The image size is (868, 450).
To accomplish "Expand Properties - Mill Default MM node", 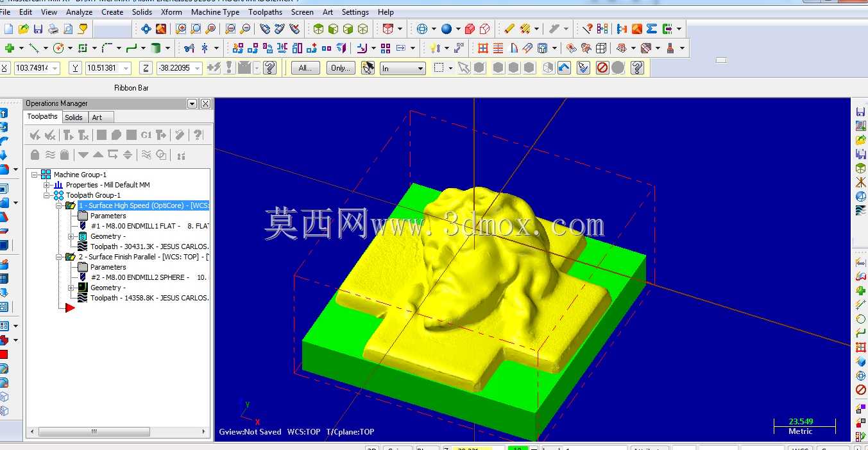I will (46, 185).
